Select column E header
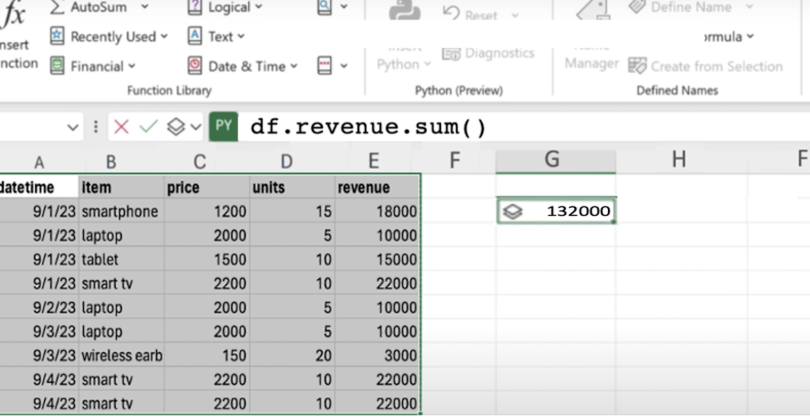This screenshot has height=420, width=810. click(374, 161)
